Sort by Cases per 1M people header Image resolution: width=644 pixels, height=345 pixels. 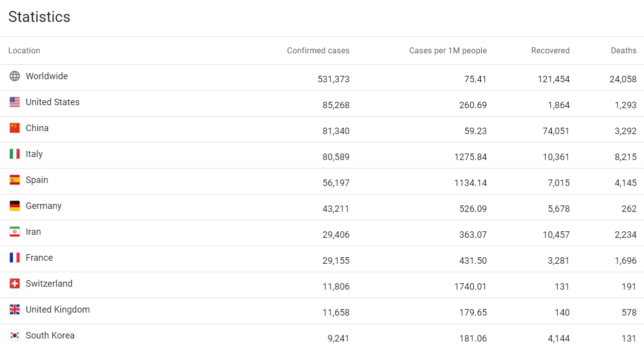tap(448, 50)
